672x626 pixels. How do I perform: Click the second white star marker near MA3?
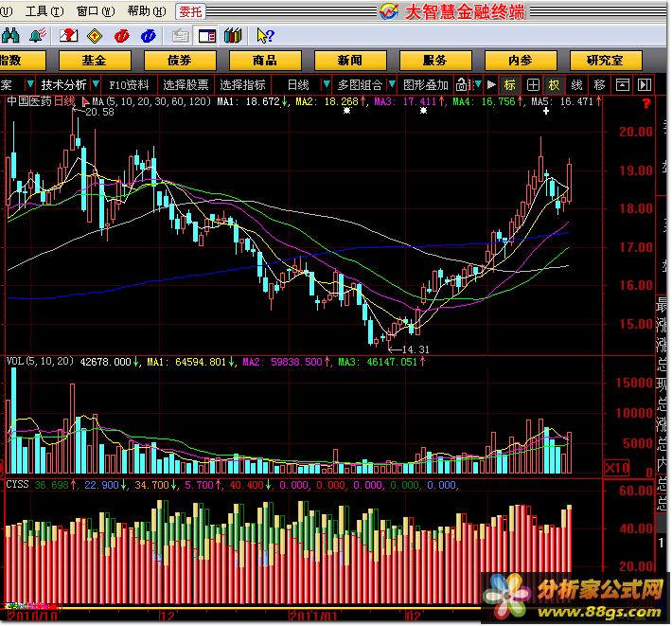(x=423, y=111)
